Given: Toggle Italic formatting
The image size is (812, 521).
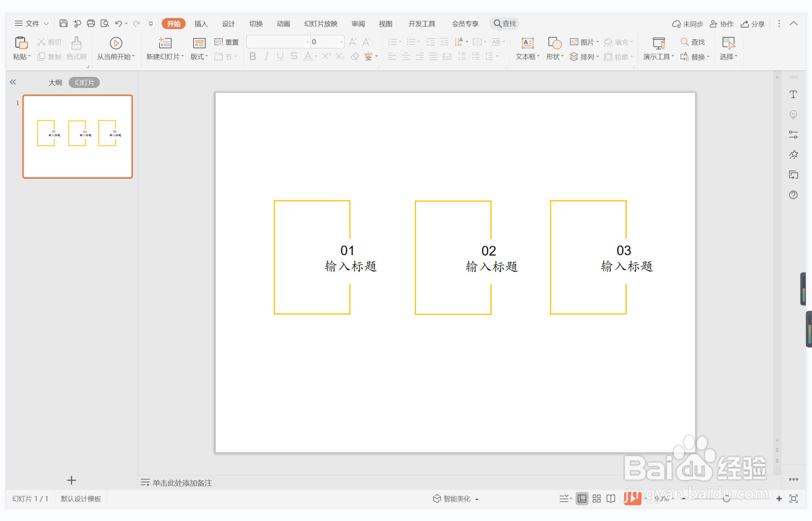Looking at the screenshot, I should (267, 57).
